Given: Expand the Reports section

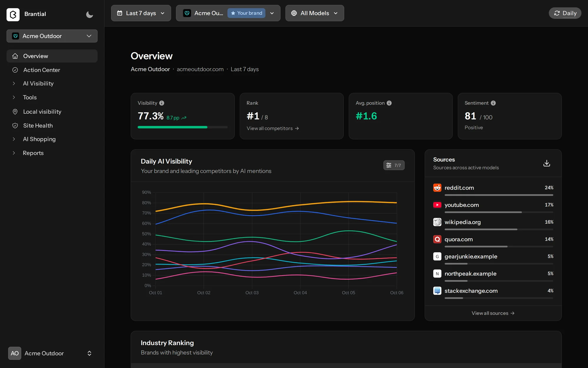Looking at the screenshot, I should 52,153.
